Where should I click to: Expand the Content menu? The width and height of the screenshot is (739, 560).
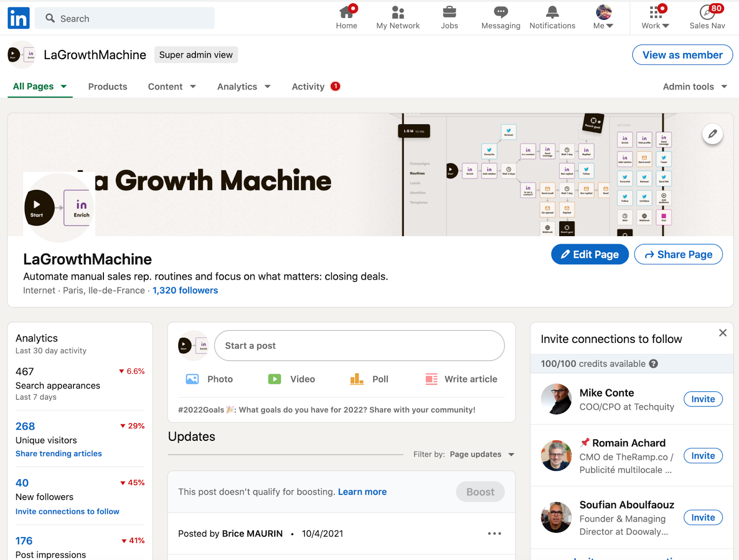click(x=172, y=86)
